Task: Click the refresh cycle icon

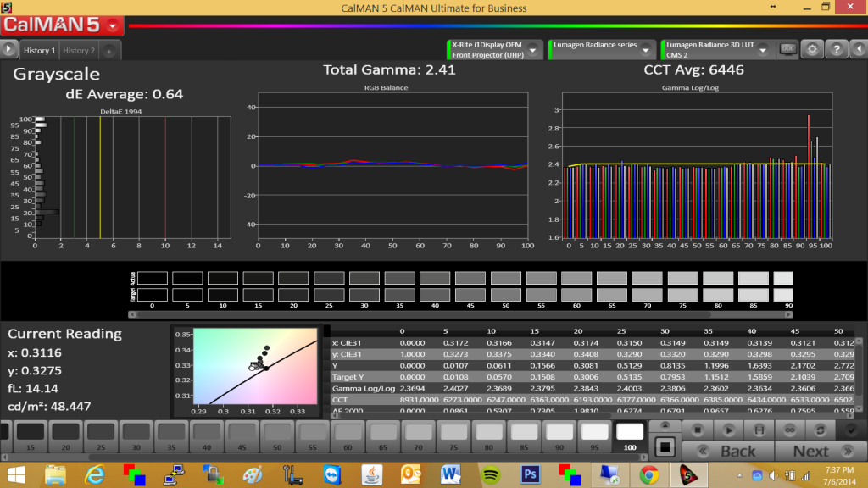Action: tap(821, 430)
